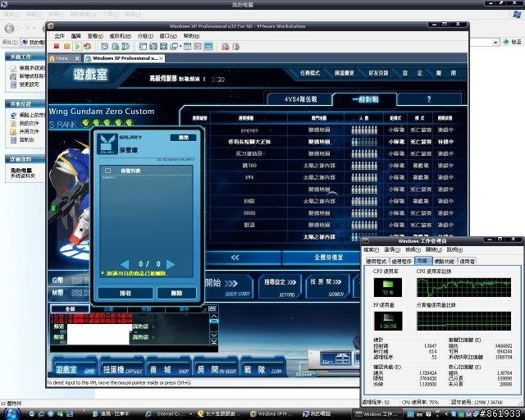Screen dimensions: 525x420
Task: Click the SALARY logo icon in dialog
Action: coord(107,144)
